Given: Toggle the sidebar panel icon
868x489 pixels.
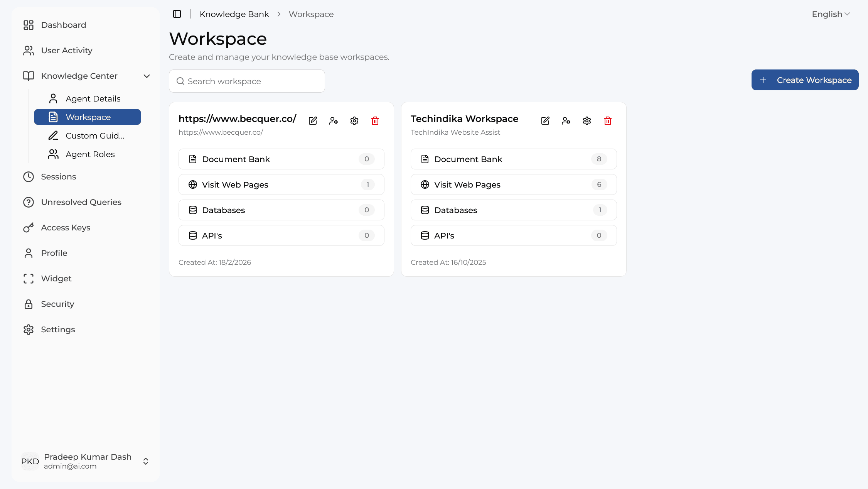Looking at the screenshot, I should click(x=177, y=14).
